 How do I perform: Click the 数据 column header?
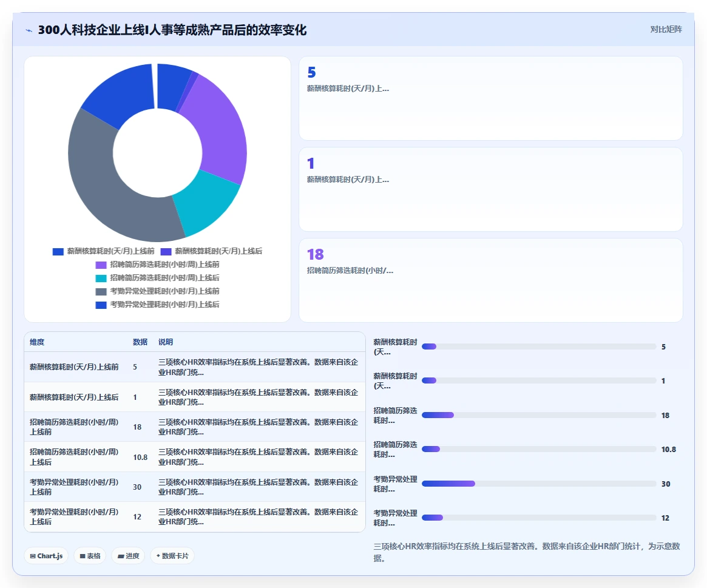coord(140,342)
